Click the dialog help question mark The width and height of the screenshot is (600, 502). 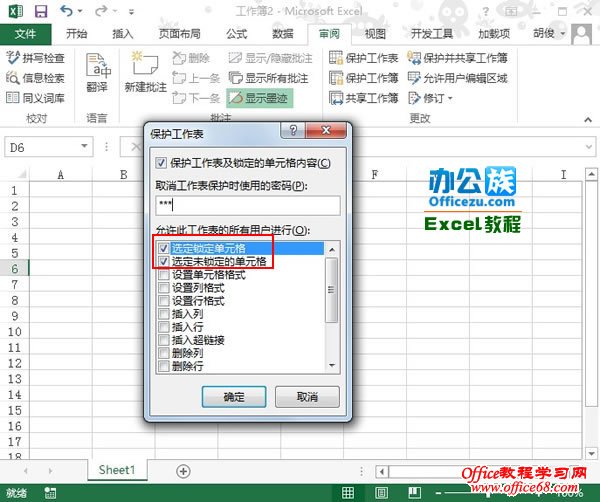coord(293,130)
